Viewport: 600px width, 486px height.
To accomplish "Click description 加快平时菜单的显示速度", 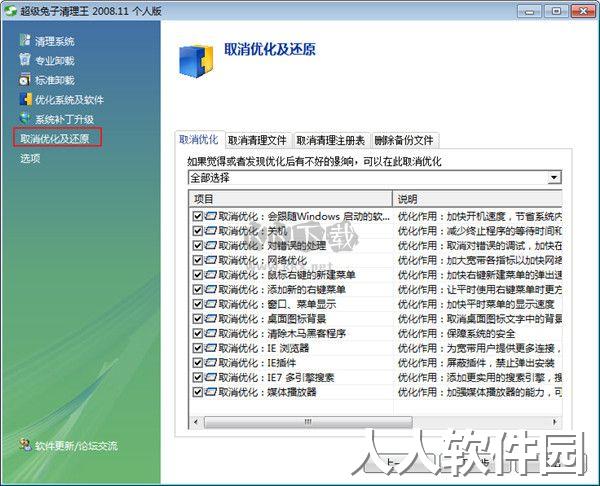I will [x=501, y=304].
